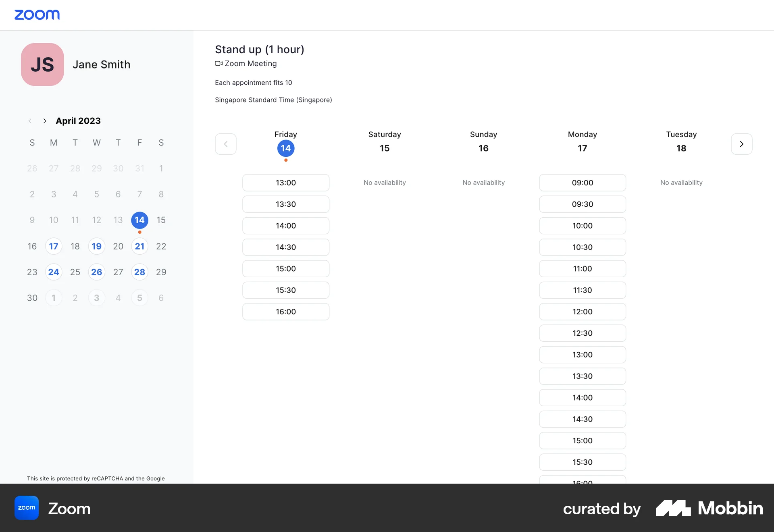Click the Mobbin logo in the footer
Viewport: 774px width, 532px height.
[x=709, y=508]
